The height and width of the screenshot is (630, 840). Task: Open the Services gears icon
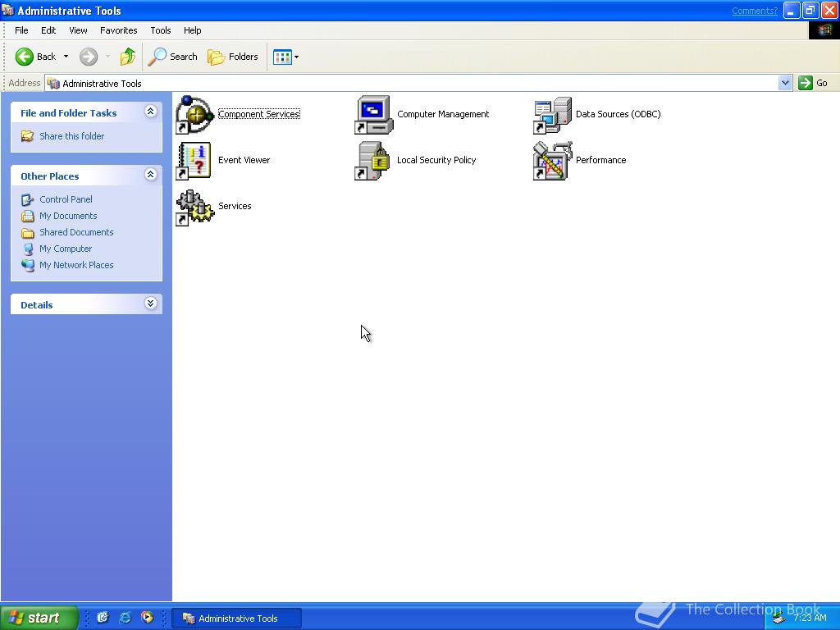(x=195, y=207)
